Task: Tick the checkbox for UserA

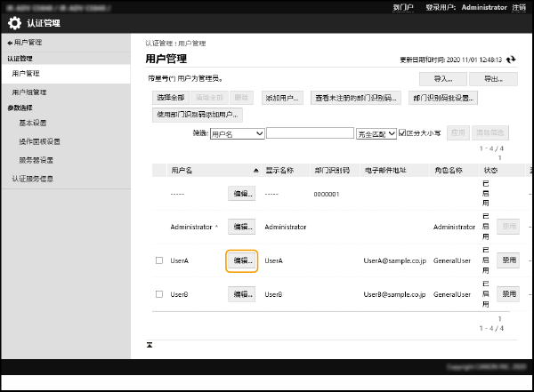Action: point(159,260)
